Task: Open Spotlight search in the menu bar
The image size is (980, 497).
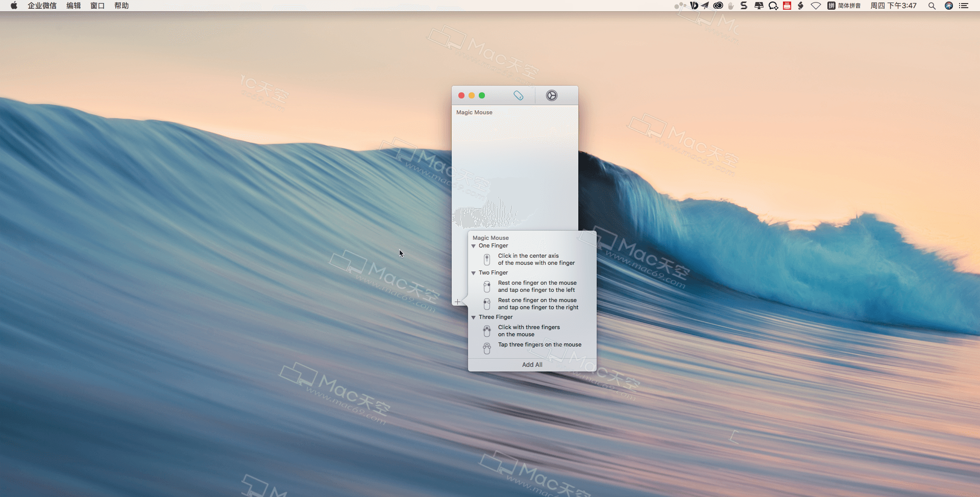Action: point(932,6)
